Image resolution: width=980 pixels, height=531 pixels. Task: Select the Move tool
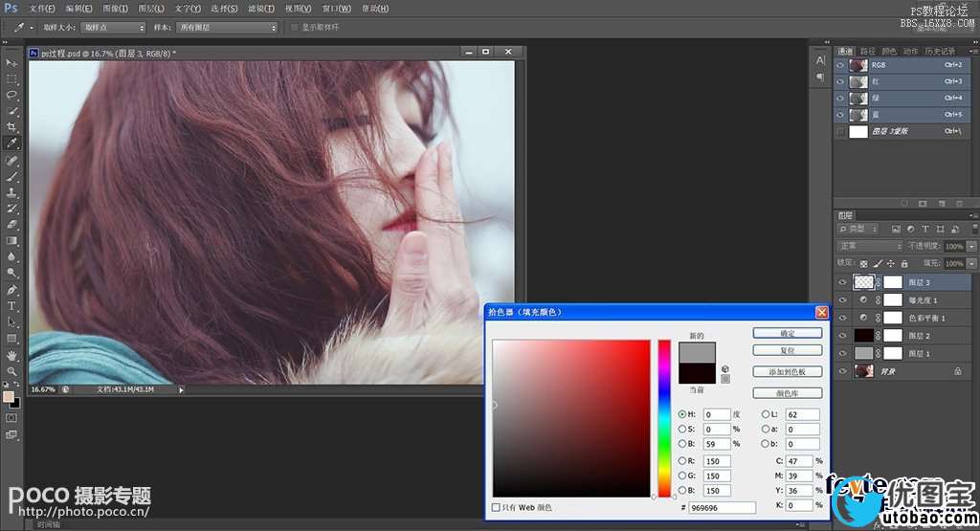pyautogui.click(x=11, y=63)
